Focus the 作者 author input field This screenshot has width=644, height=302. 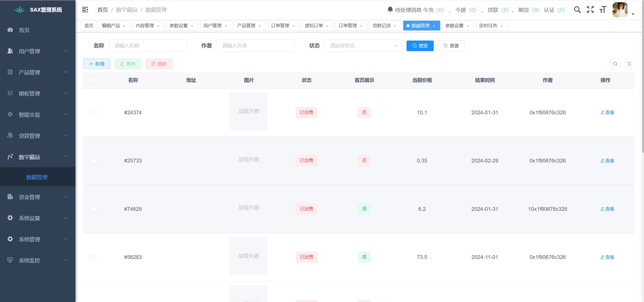(256, 46)
